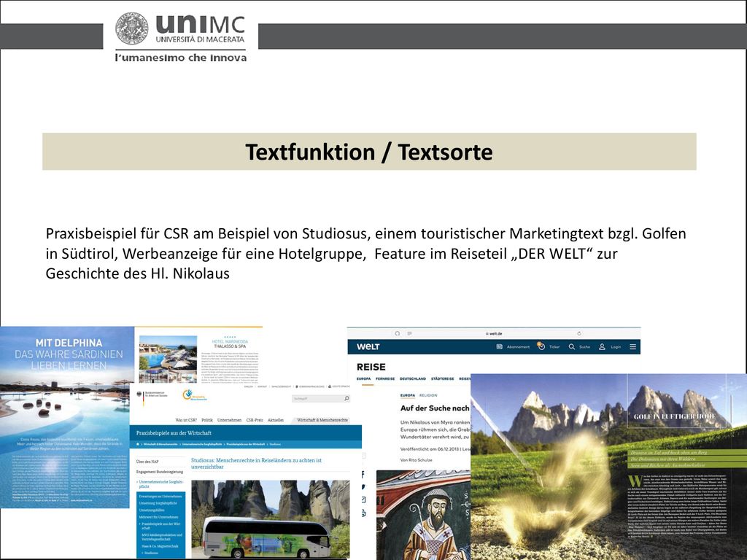This screenshot has height=560, width=747.
Task: Click the 'Praxisbeispiele aus der Wirtschaft' blue banner
Action: click(245, 433)
